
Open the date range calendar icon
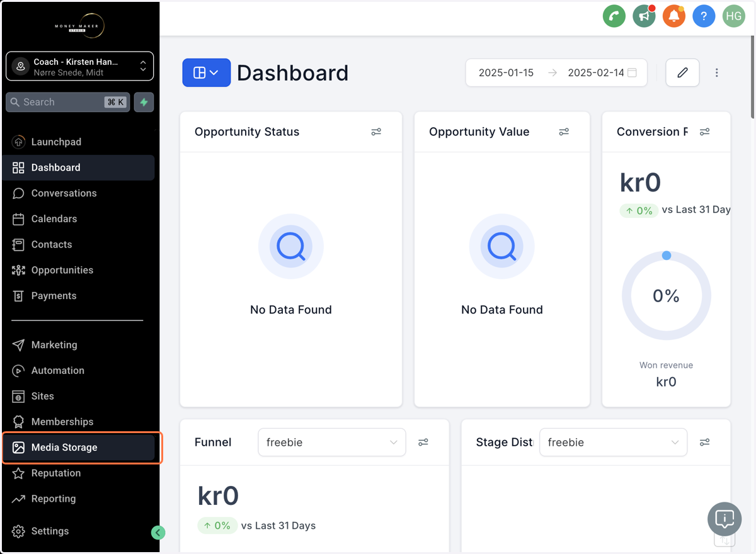pyautogui.click(x=632, y=72)
